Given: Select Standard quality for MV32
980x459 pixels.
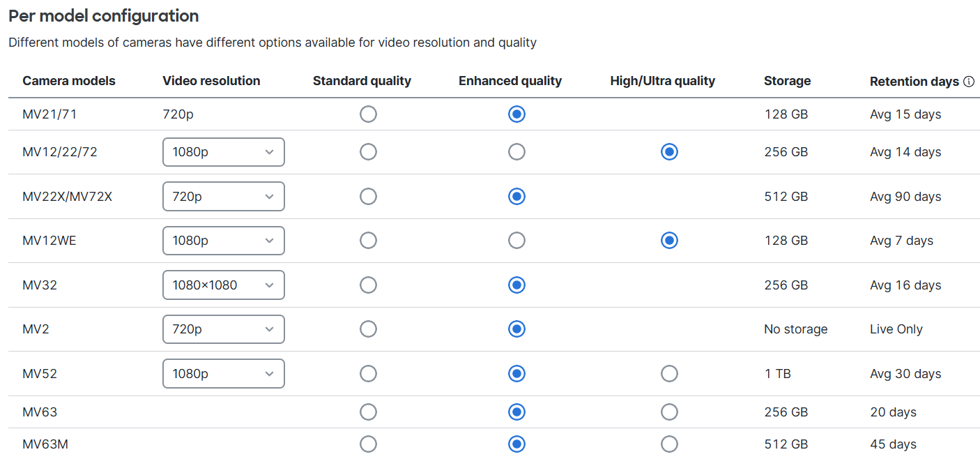Looking at the screenshot, I should pos(368,285).
